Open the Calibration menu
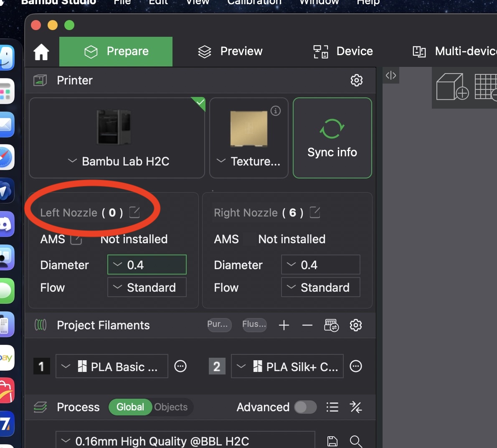 (254, 3)
